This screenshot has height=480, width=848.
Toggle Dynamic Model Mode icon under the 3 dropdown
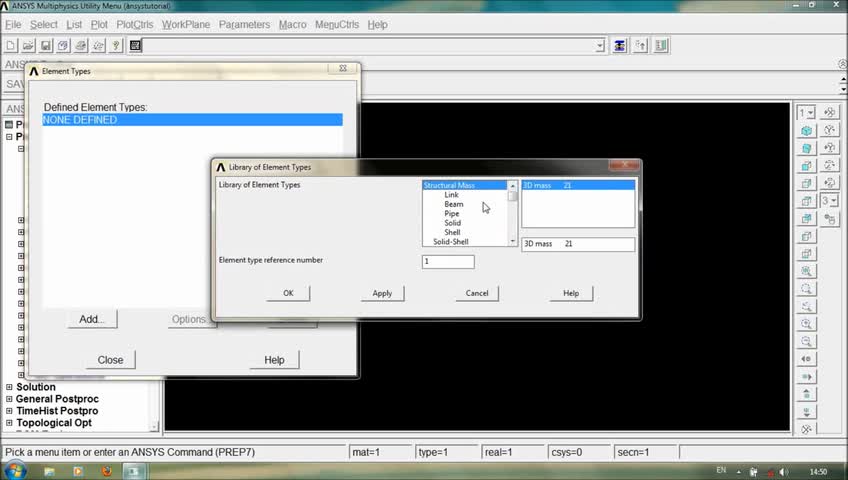(830, 218)
